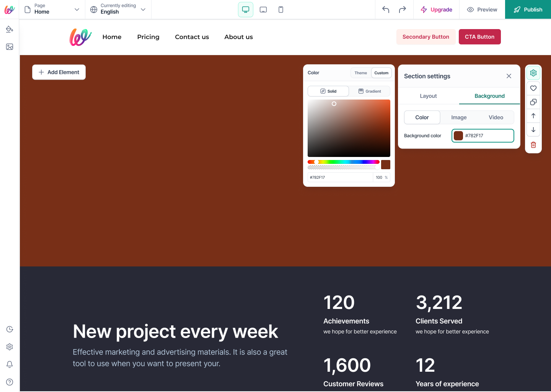Adjust the rainbow hue slider

344,162
